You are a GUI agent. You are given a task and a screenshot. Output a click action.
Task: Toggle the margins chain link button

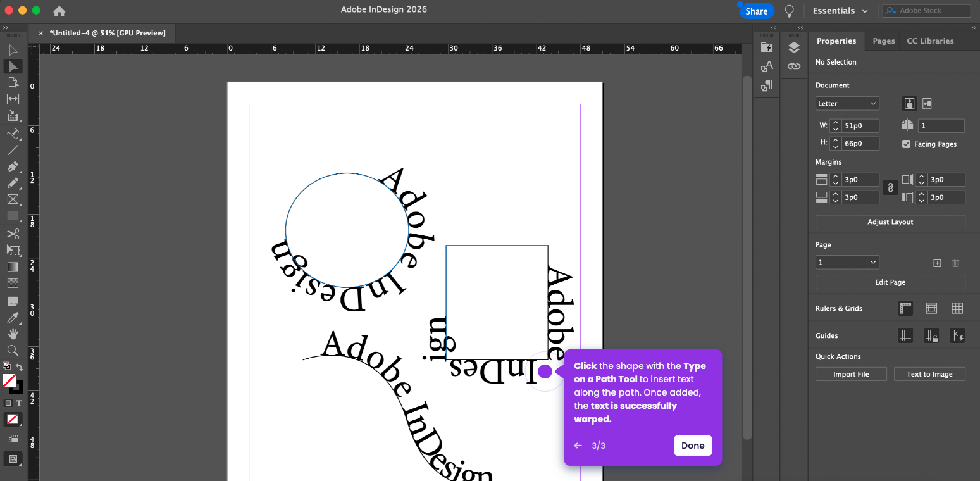coord(890,188)
